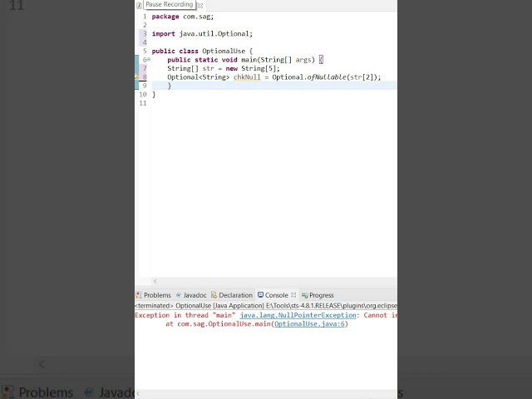532x399 pixels.
Task: Open the java.lang.NullPointerException link
Action: 298,315
